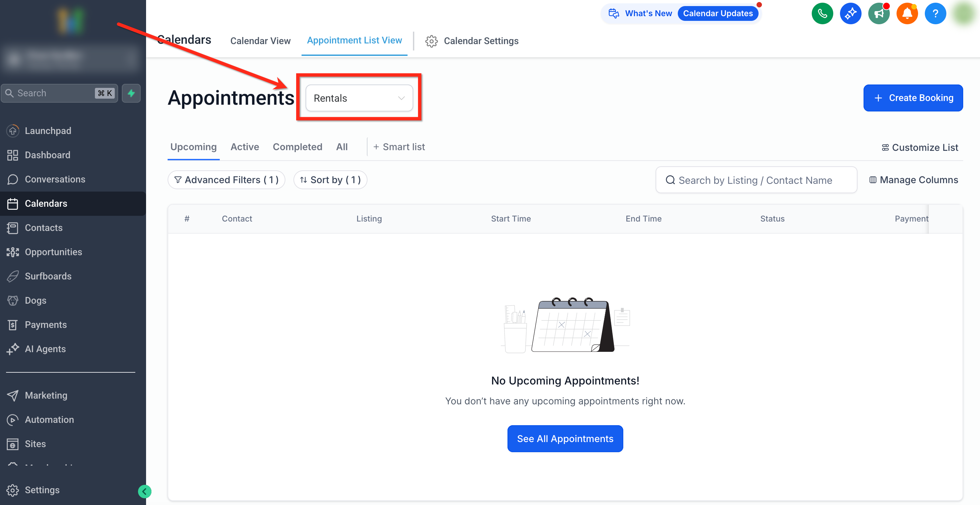980x505 pixels.
Task: Open the Sort by menu
Action: pos(330,180)
